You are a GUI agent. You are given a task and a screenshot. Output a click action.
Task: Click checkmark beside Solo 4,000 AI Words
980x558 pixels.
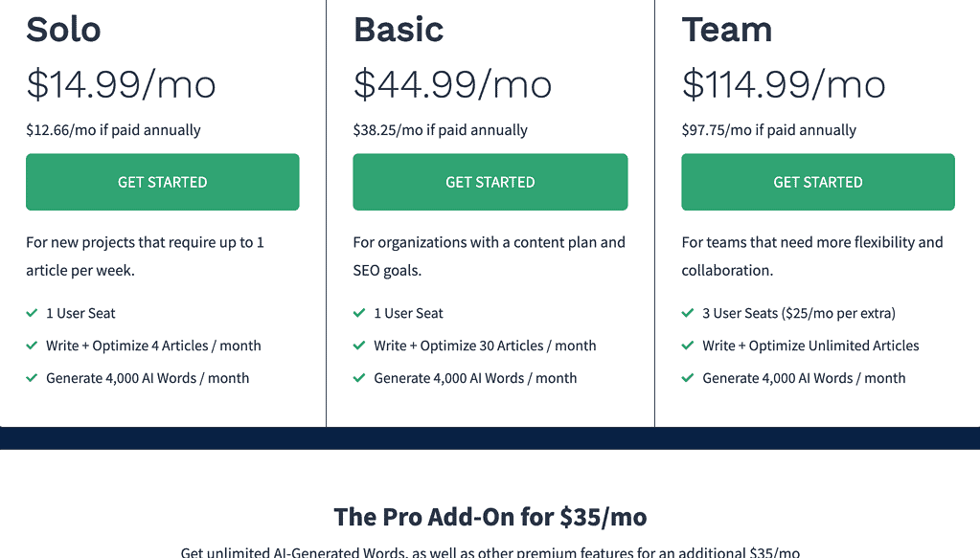click(33, 378)
